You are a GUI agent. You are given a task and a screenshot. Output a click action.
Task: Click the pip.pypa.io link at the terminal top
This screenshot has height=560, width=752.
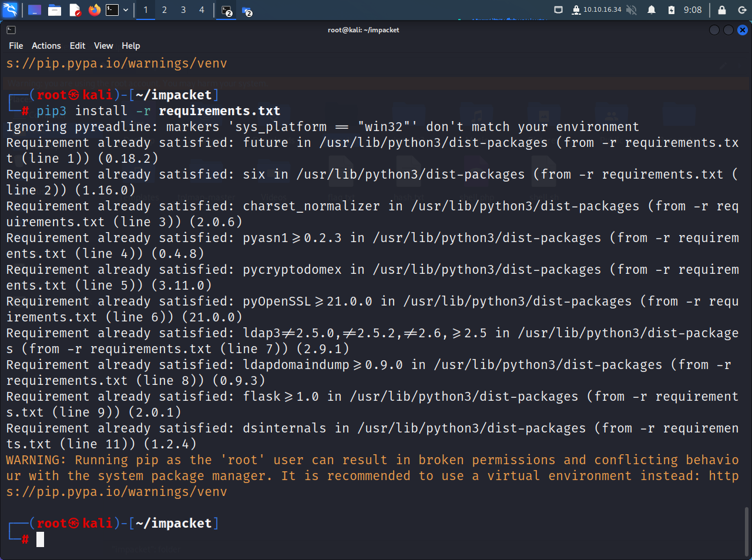[116, 63]
